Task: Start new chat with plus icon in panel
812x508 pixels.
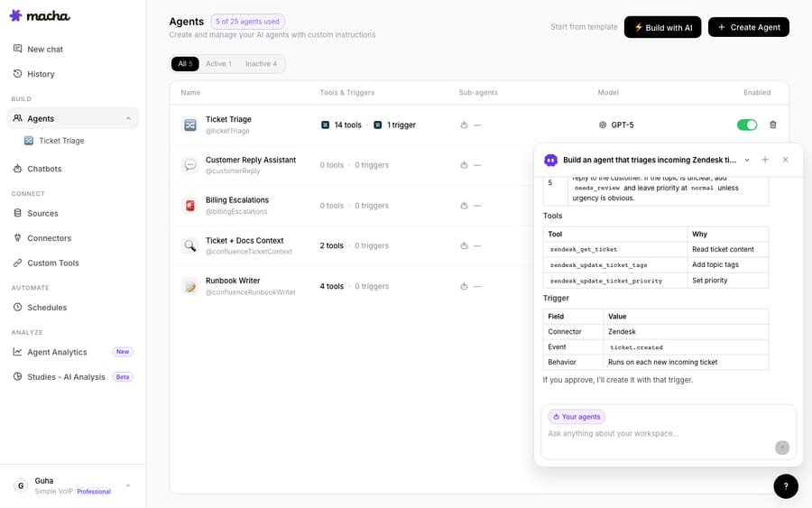Action: pos(765,160)
